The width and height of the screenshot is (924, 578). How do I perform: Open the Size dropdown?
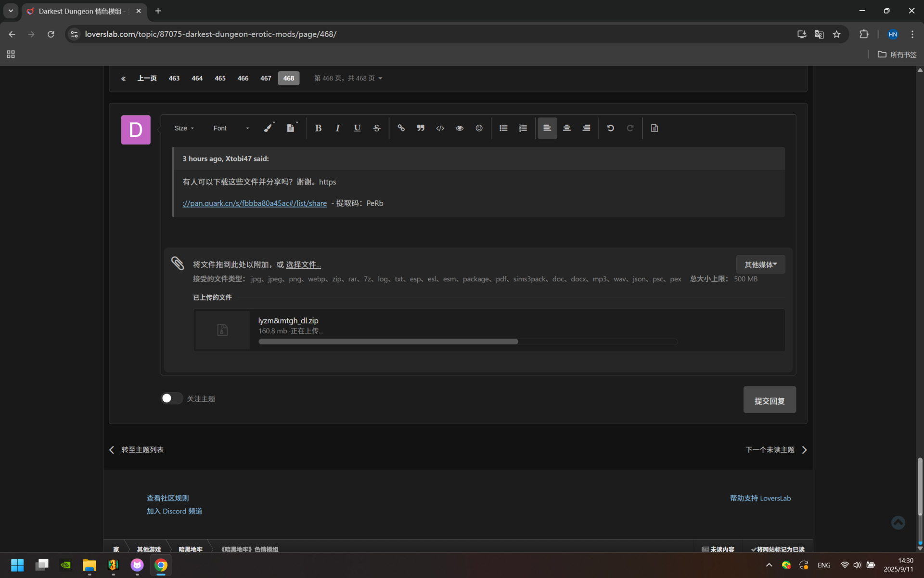point(184,128)
